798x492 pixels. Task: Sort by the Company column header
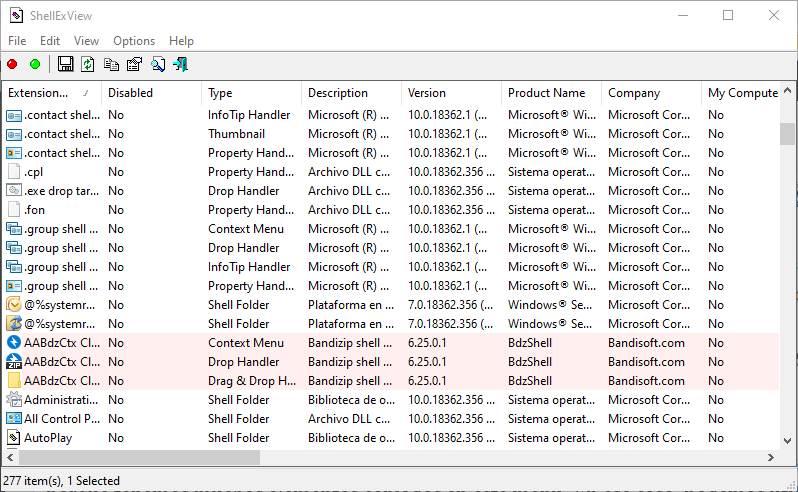click(x=651, y=93)
